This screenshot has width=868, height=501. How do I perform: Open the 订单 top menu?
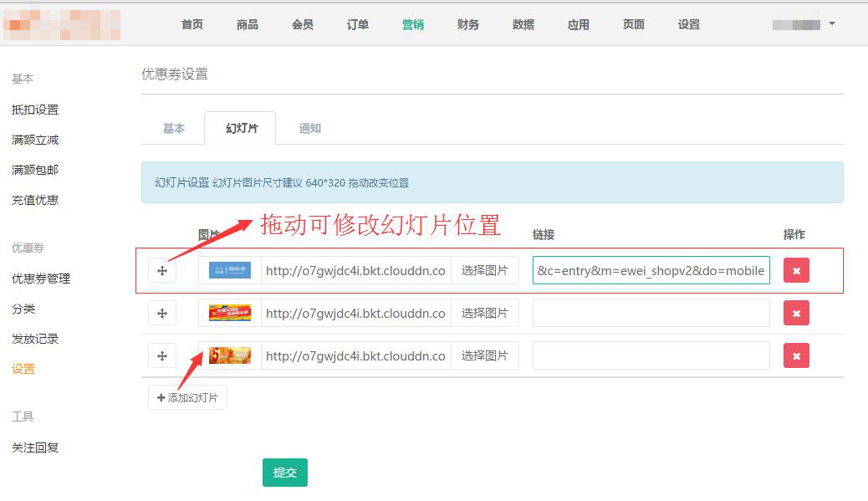tap(358, 24)
